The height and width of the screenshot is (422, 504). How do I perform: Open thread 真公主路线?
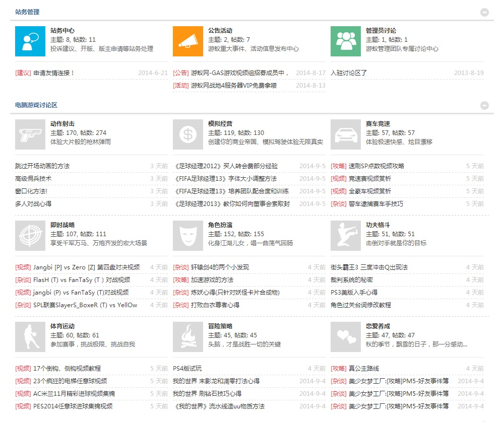364,368
